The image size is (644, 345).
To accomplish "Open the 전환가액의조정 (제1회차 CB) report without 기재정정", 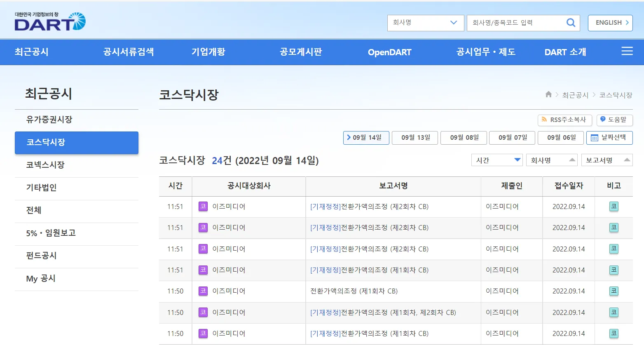I will coord(354,291).
